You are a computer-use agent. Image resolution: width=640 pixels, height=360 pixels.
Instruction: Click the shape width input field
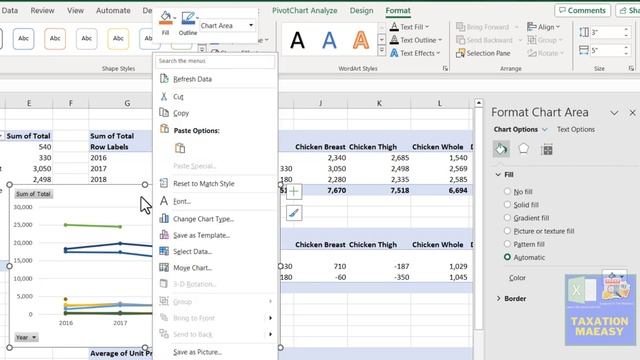click(607, 50)
